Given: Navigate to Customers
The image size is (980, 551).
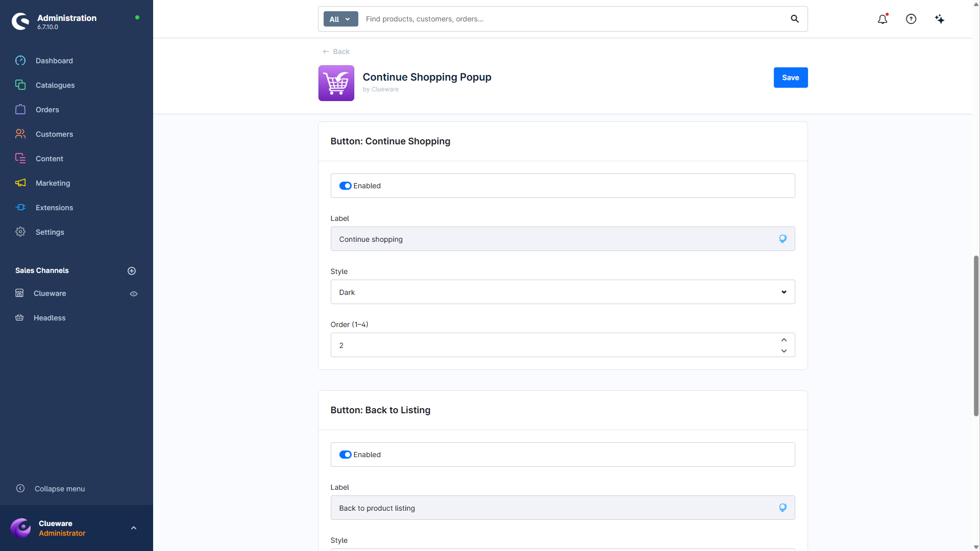Looking at the screenshot, I should tap(54, 134).
